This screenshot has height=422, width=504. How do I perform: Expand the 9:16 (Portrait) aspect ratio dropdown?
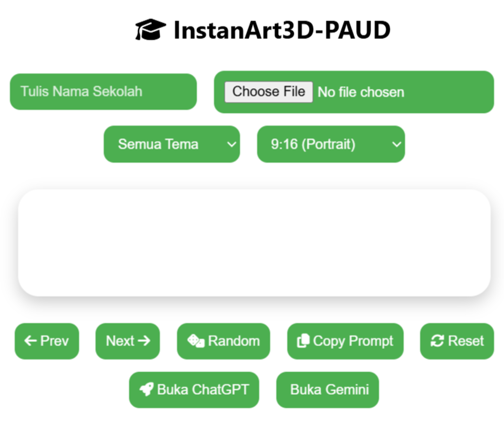click(331, 144)
